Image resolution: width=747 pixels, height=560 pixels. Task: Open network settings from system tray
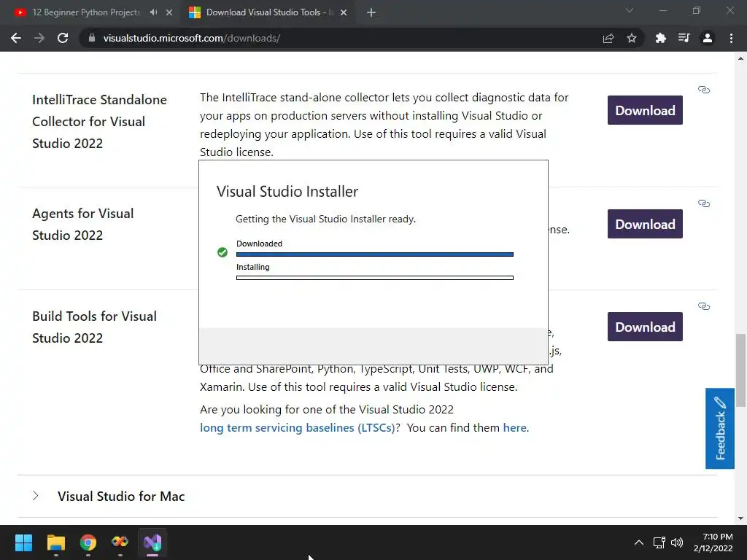click(659, 542)
